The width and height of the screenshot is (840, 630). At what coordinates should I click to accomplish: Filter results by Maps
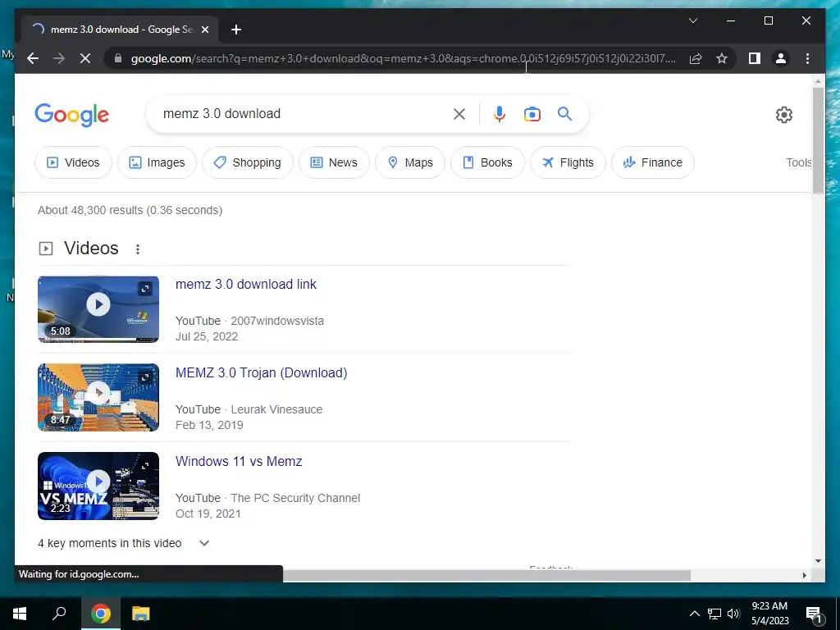410,162
